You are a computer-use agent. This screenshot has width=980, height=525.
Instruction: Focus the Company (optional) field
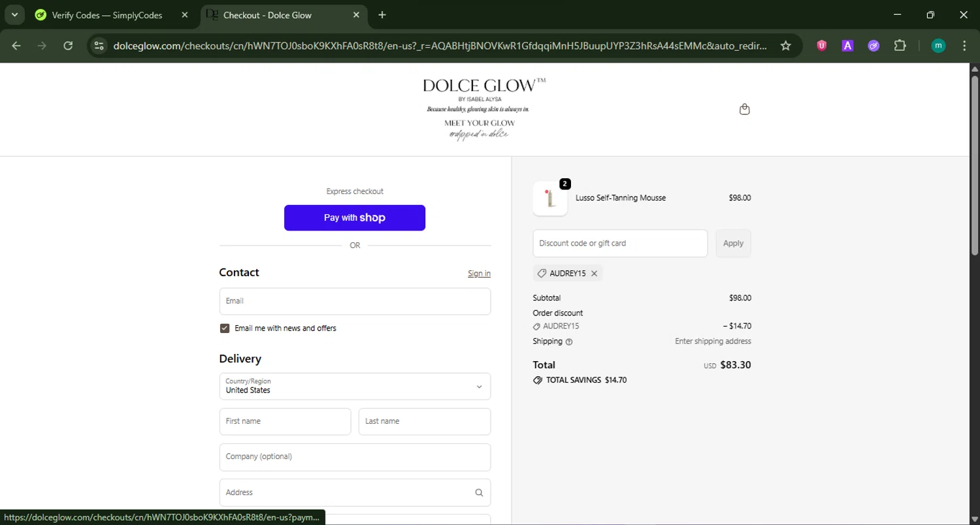coord(355,457)
